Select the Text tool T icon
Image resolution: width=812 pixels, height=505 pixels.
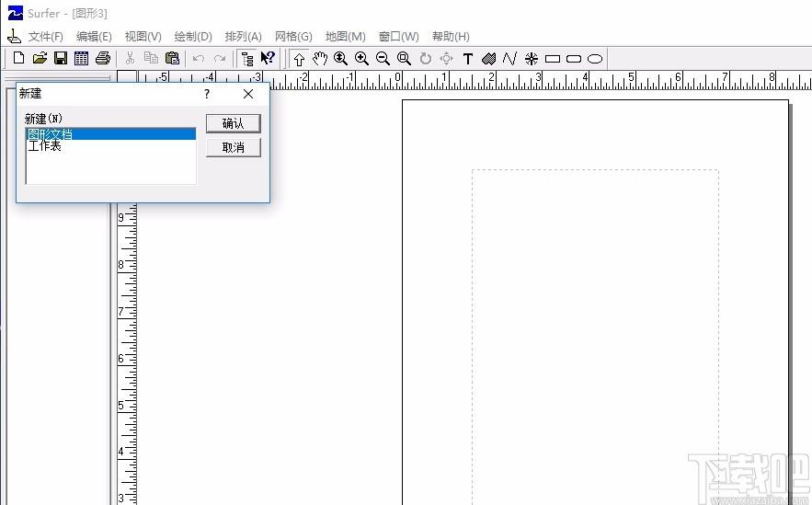pyautogui.click(x=468, y=59)
